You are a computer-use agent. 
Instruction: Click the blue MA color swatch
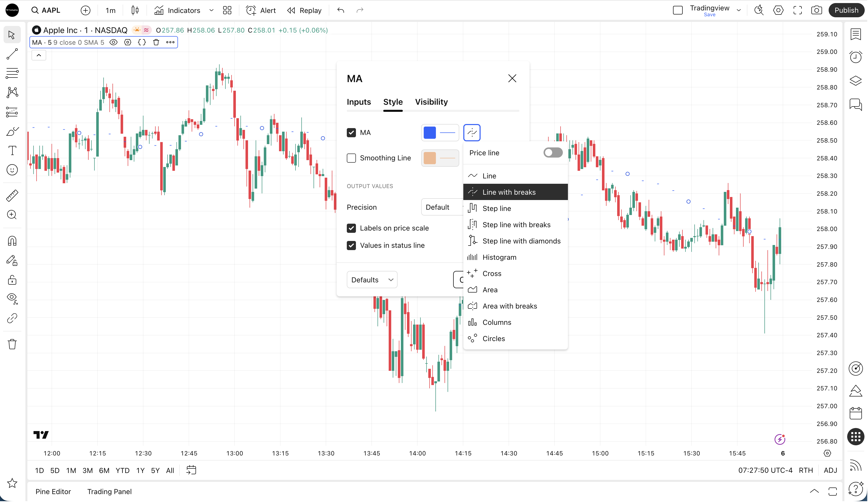(430, 133)
